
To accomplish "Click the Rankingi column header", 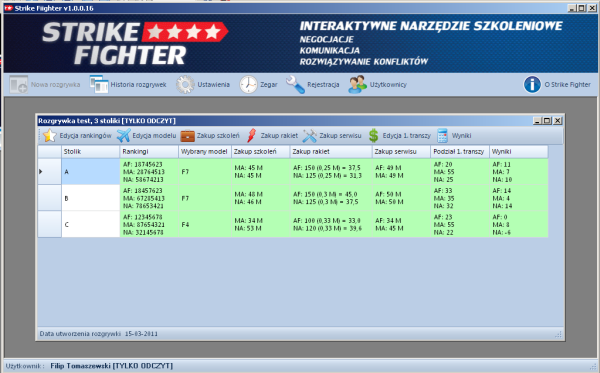I will 149,151.
